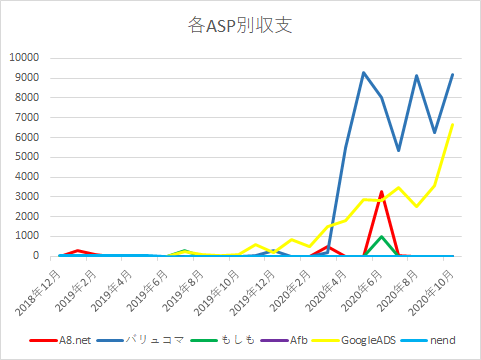Click the 2019年10月 x-axis label
This screenshot has width=481, height=360.
216,293
